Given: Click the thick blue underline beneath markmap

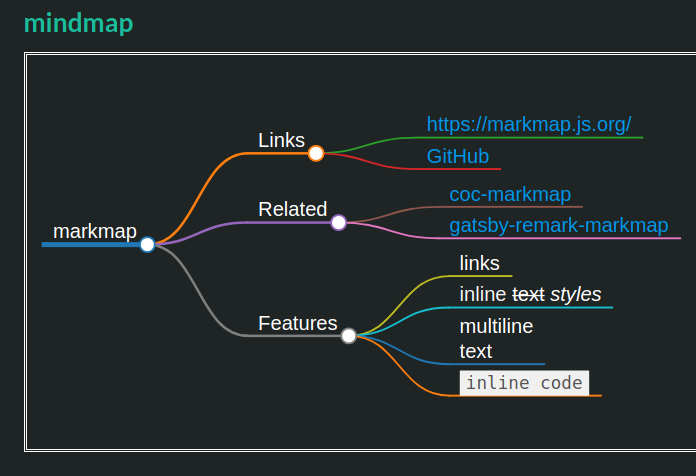Looking at the screenshot, I should tap(90, 244).
